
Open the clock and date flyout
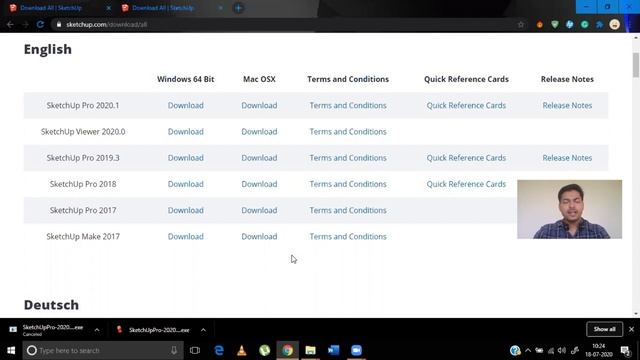[x=599, y=350]
